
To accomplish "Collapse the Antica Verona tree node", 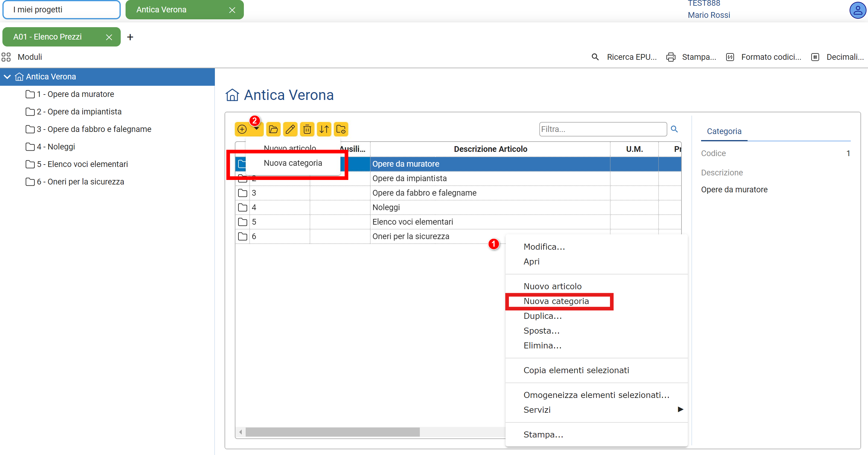I will (x=8, y=77).
